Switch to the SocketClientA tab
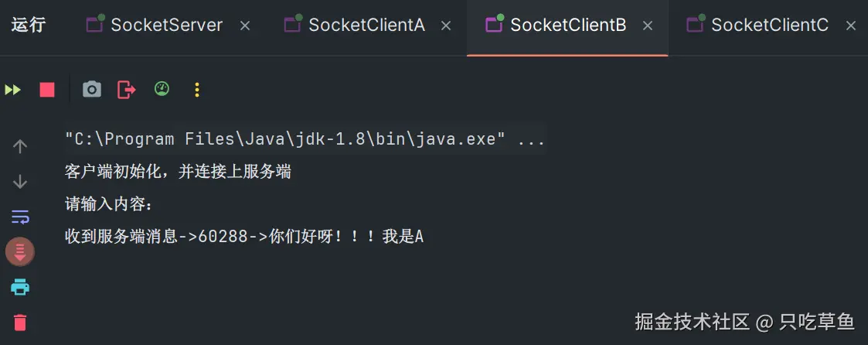 (x=366, y=26)
